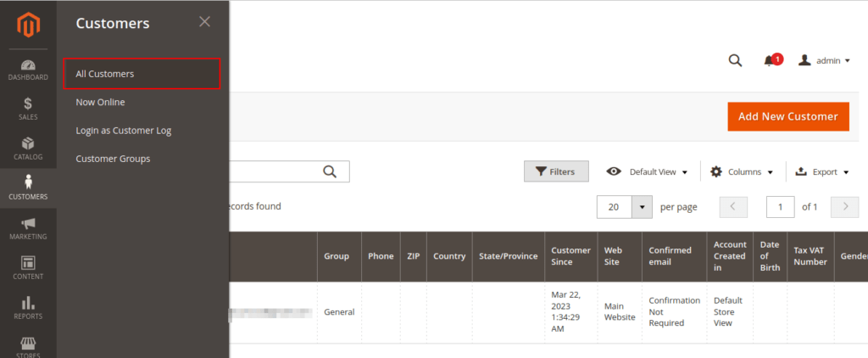Open the Content sidebar icon
This screenshot has width=868, height=358.
coord(28,268)
